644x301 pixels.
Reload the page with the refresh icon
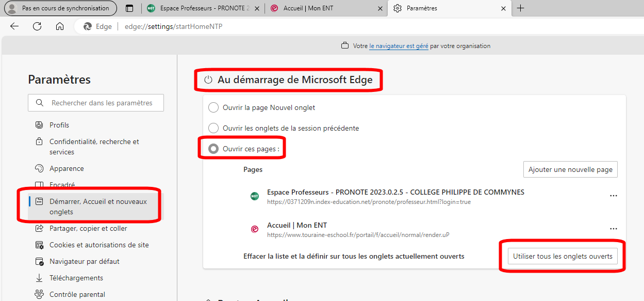point(37,26)
